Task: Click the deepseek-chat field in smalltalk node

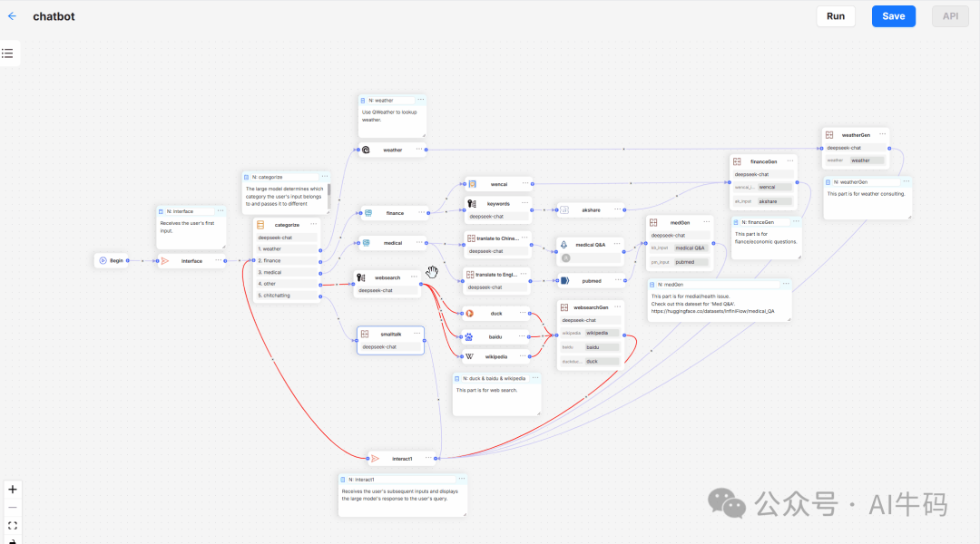Action: (x=390, y=346)
